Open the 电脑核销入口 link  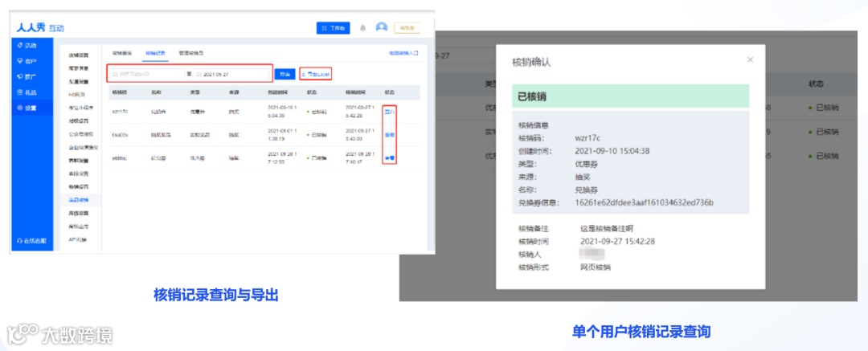click(x=404, y=53)
